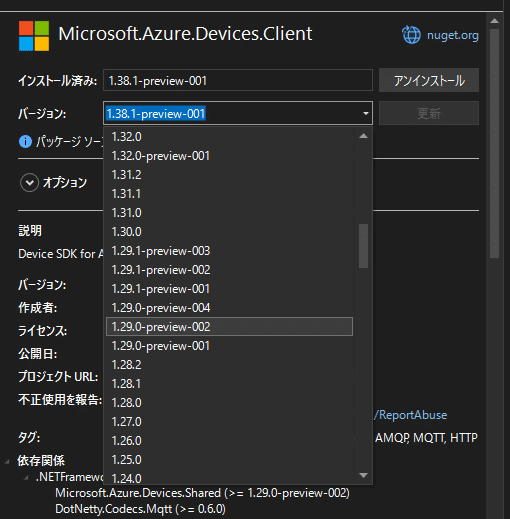Click the AMQP, MQTT, HTTP tags text
This screenshot has width=510, height=519.
426,437
